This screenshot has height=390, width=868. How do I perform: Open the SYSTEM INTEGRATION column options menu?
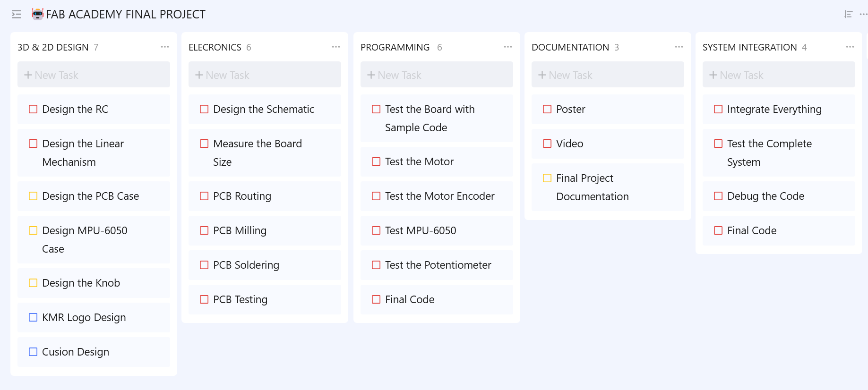coord(850,47)
